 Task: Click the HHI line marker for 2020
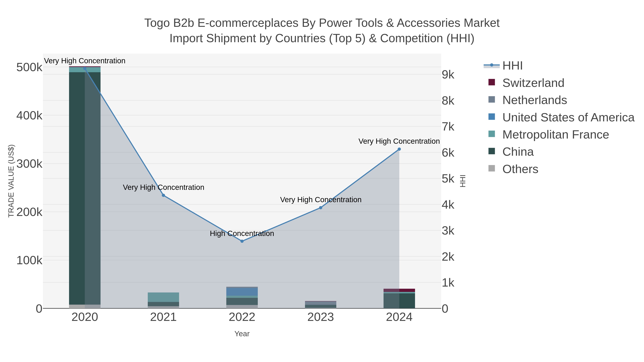pos(85,68)
